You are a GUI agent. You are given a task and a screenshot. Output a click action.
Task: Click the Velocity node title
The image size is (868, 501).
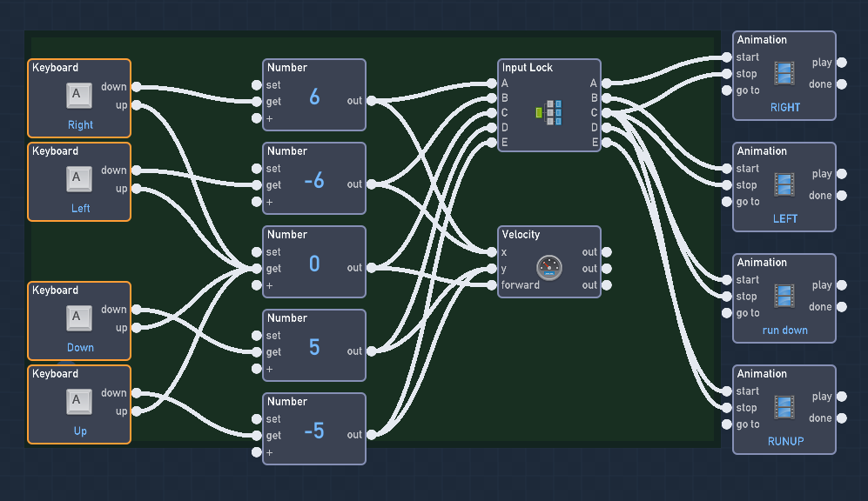[x=521, y=235]
